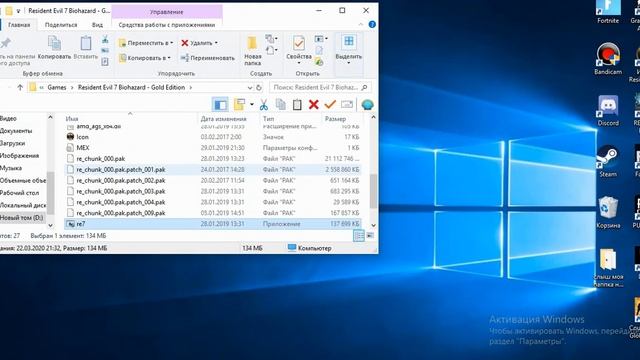Switch to Главная ribbon tab

(x=19, y=25)
